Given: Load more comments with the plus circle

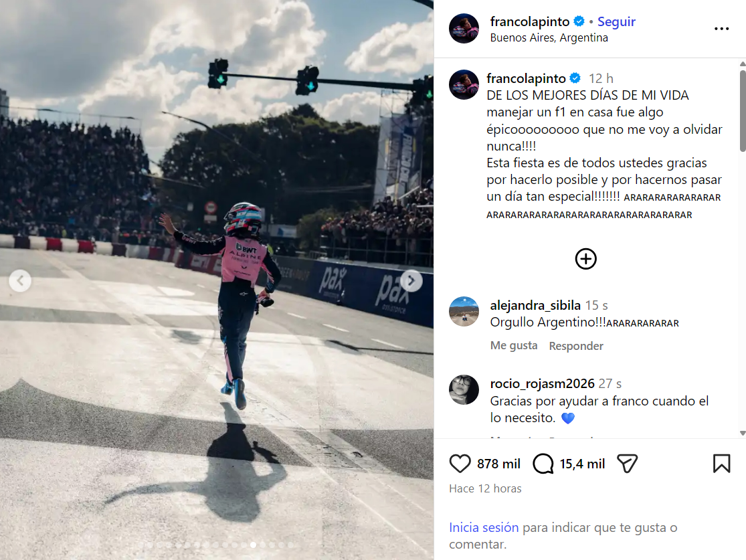Looking at the screenshot, I should (585, 259).
